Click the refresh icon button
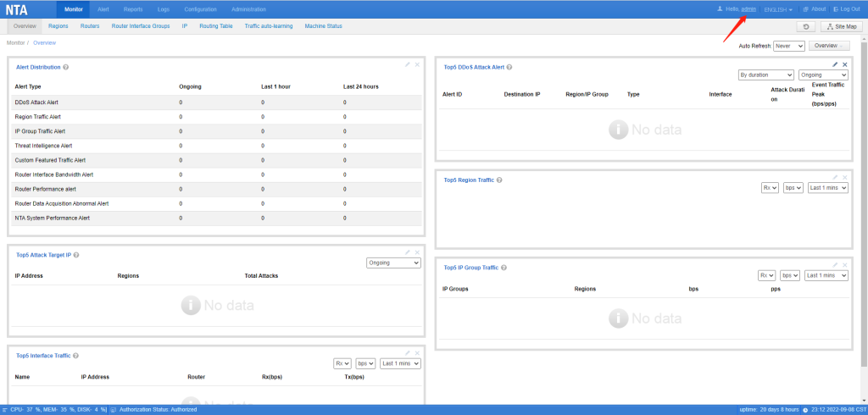The width and height of the screenshot is (868, 415). click(x=806, y=26)
